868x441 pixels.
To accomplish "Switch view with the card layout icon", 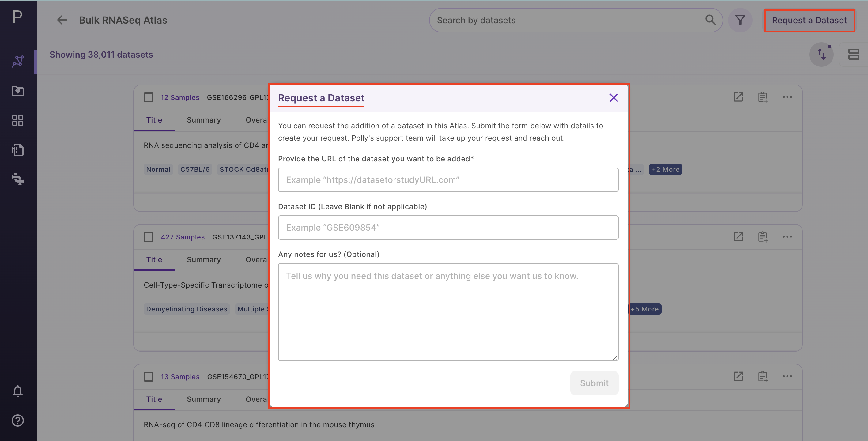I will pos(854,54).
